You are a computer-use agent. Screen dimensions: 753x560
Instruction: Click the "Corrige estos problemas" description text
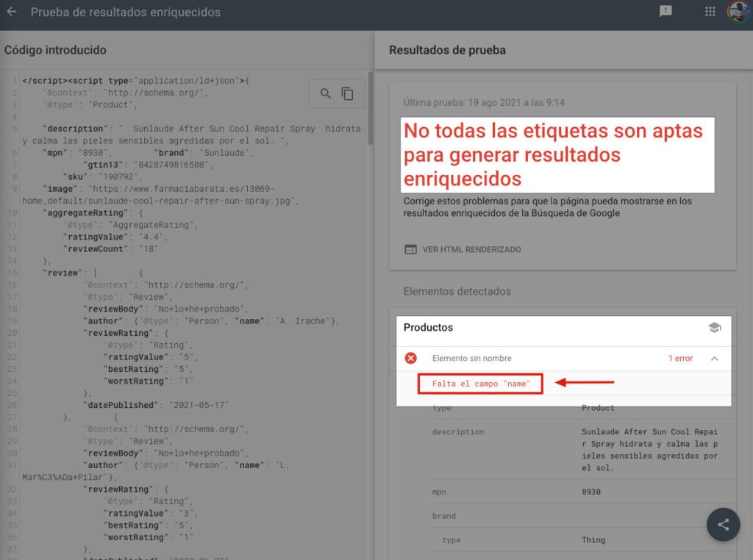(547, 207)
